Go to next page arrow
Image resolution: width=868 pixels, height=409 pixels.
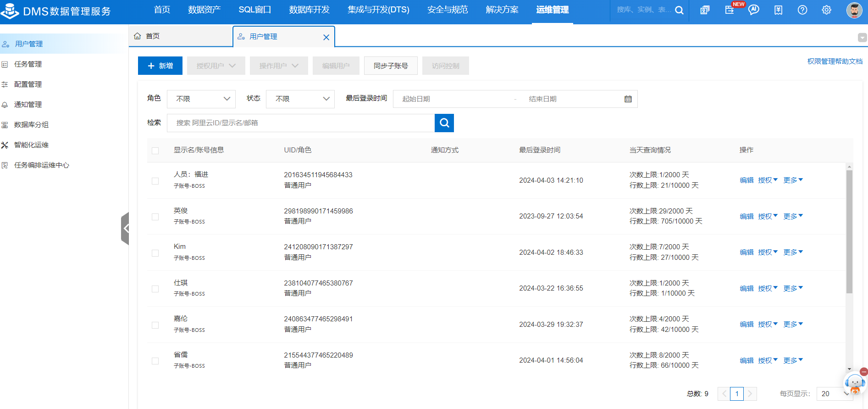[x=750, y=394]
